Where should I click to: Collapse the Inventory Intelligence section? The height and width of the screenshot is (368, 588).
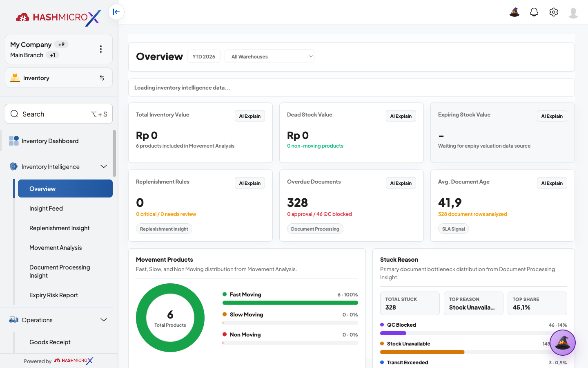tap(104, 166)
